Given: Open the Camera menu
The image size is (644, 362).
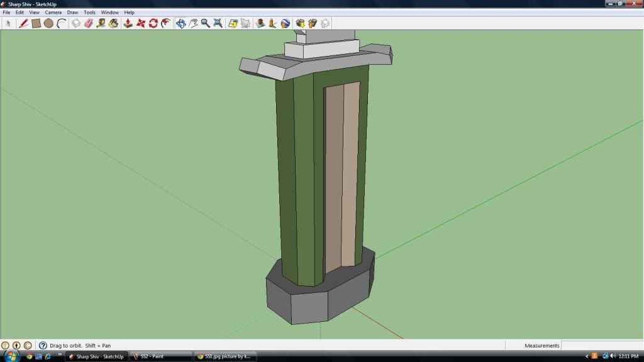Looking at the screenshot, I should coord(53,13).
